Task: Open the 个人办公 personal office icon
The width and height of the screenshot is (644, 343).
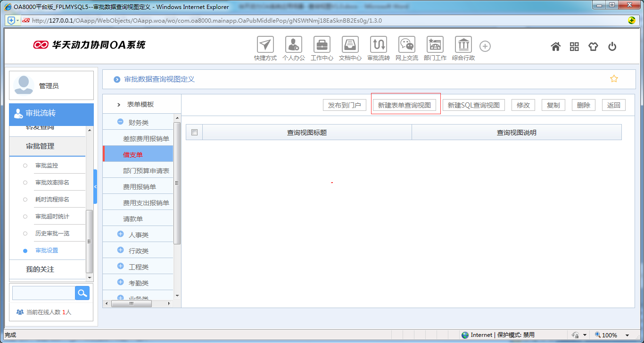Action: (294, 45)
